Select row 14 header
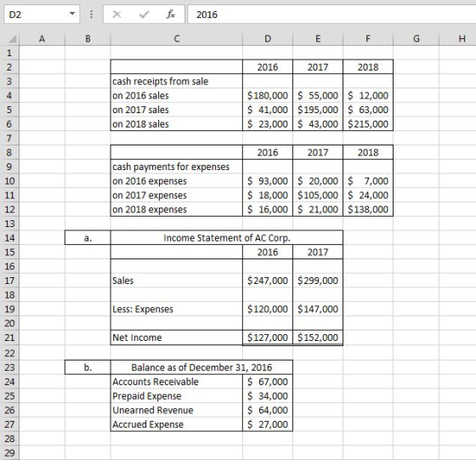The width and height of the screenshot is (476, 460). 9,238
